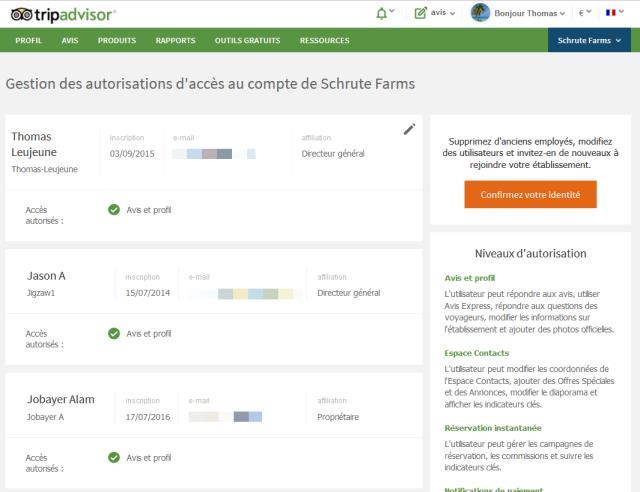Image resolution: width=640 pixels, height=492 pixels.
Task: Click Jason A's blurred e-mail address
Action: [245, 293]
